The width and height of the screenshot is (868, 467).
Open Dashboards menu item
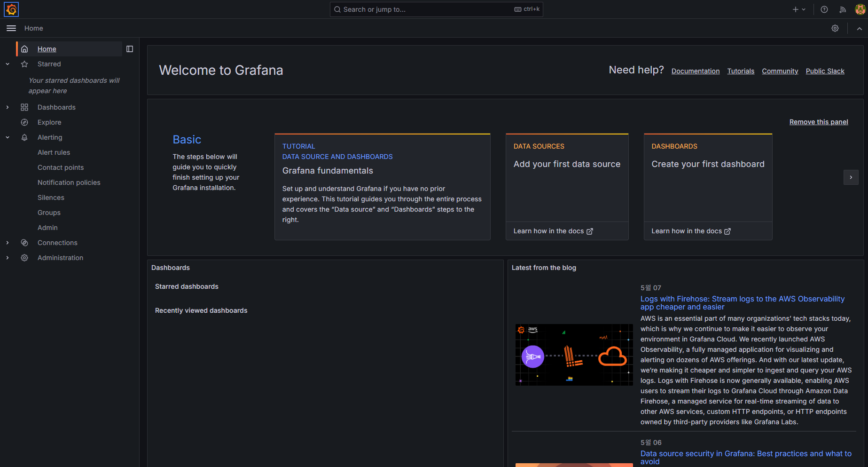[56, 107]
